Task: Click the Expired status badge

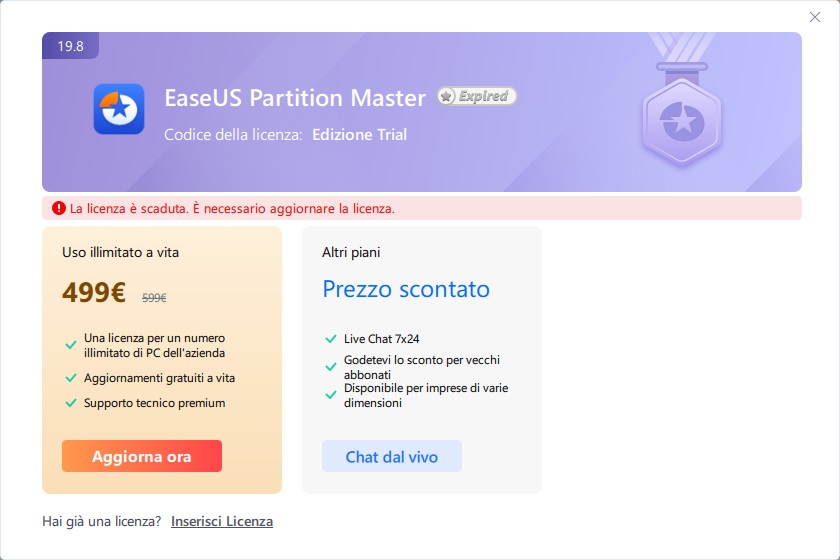Action: coord(476,96)
